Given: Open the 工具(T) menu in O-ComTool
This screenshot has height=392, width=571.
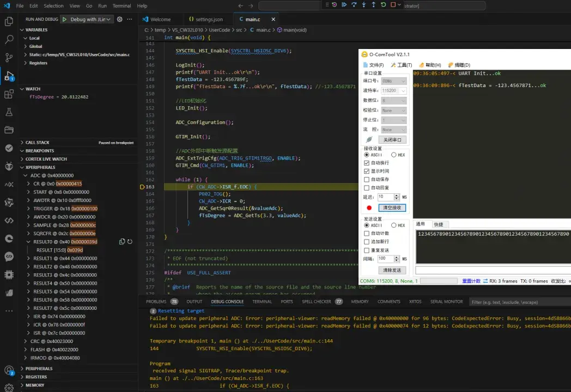Looking at the screenshot, I should tap(403, 65).
